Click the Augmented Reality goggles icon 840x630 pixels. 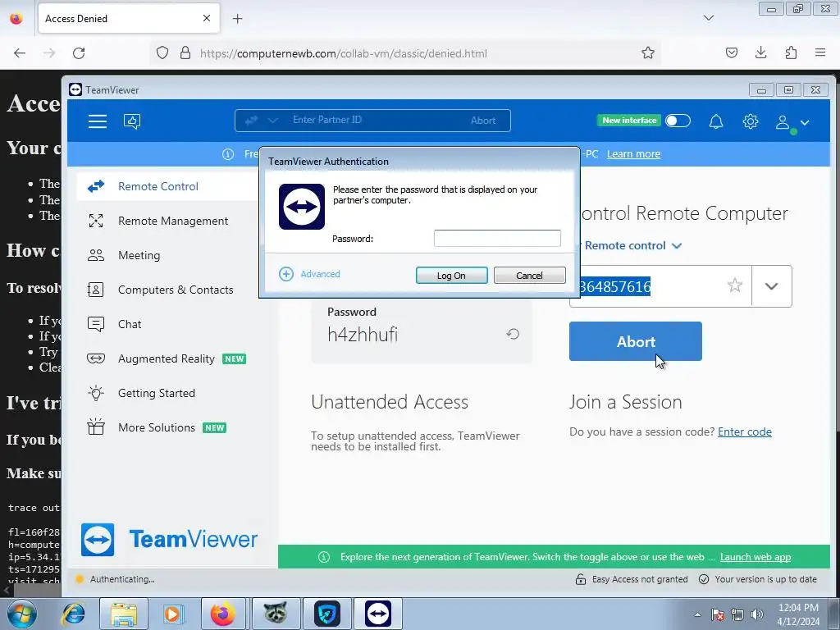coord(96,358)
